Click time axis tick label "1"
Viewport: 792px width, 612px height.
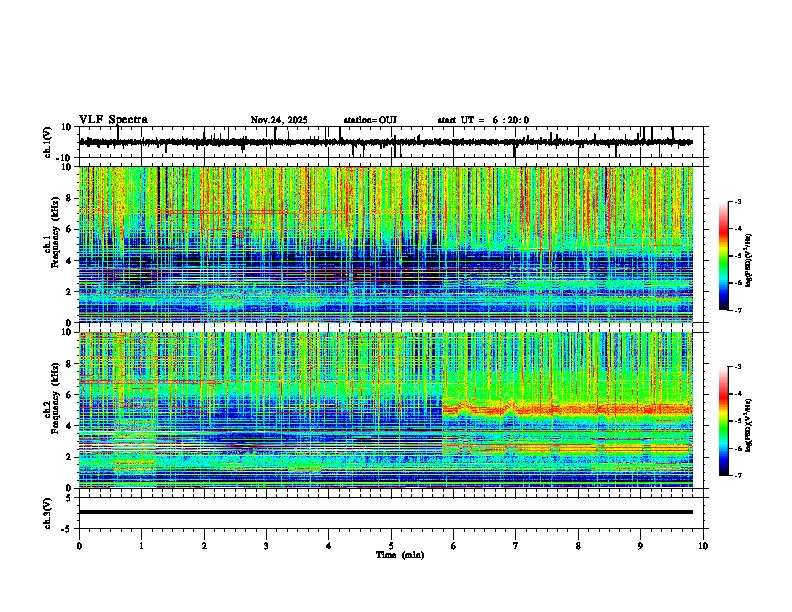(x=141, y=546)
